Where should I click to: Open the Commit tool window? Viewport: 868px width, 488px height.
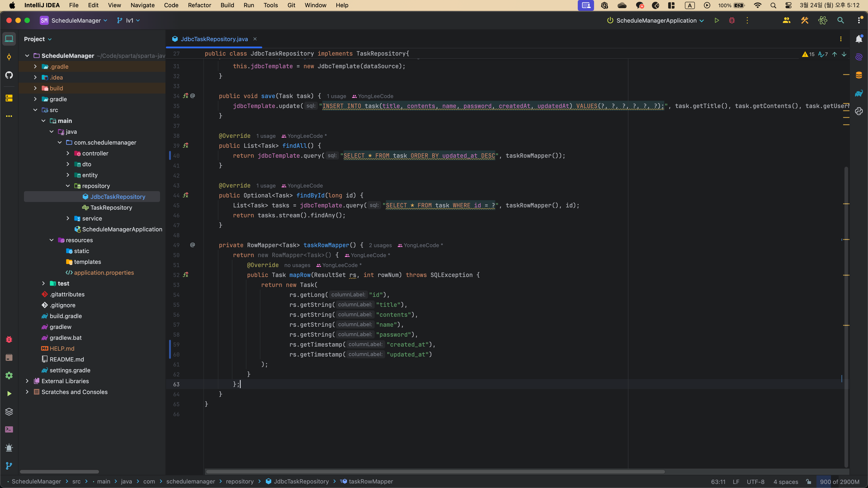pyautogui.click(x=9, y=57)
